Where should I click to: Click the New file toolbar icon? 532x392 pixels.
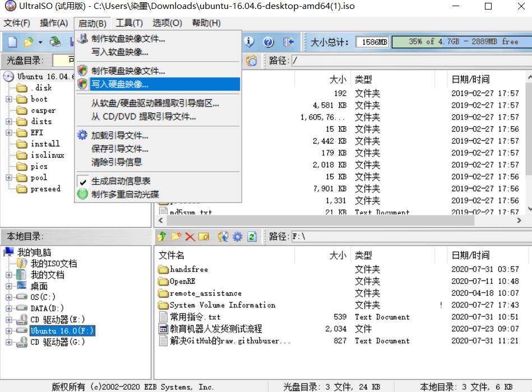(12, 41)
